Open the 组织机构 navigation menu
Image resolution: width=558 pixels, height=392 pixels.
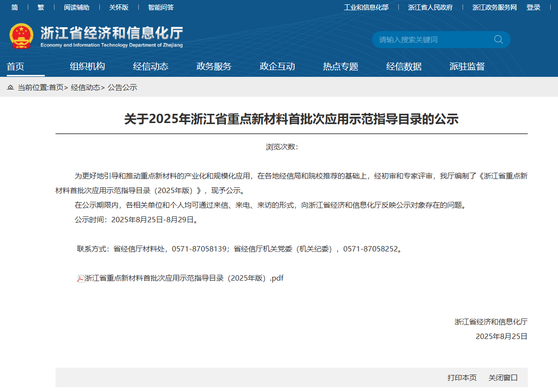pos(87,67)
